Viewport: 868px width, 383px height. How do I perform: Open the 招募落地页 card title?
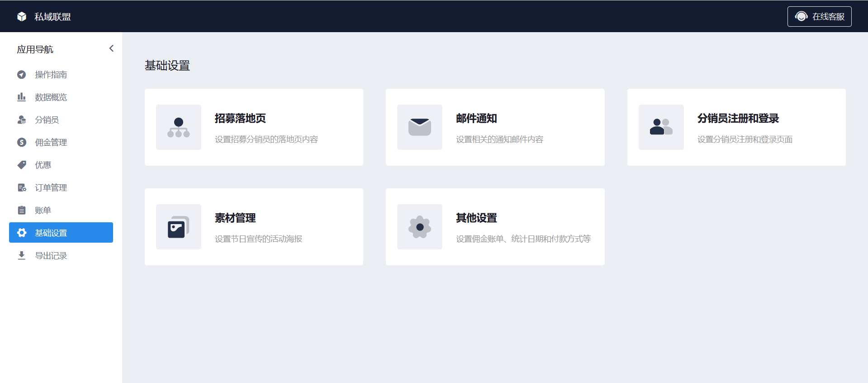click(x=240, y=118)
